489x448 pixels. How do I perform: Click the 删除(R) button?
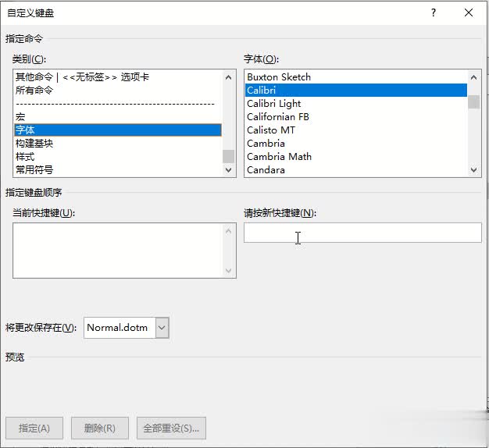click(x=100, y=428)
